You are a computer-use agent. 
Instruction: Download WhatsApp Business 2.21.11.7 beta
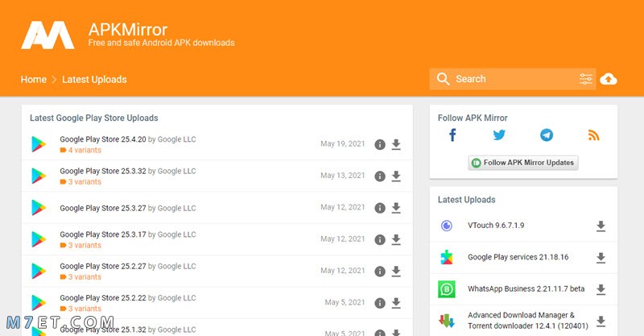pyautogui.click(x=601, y=289)
